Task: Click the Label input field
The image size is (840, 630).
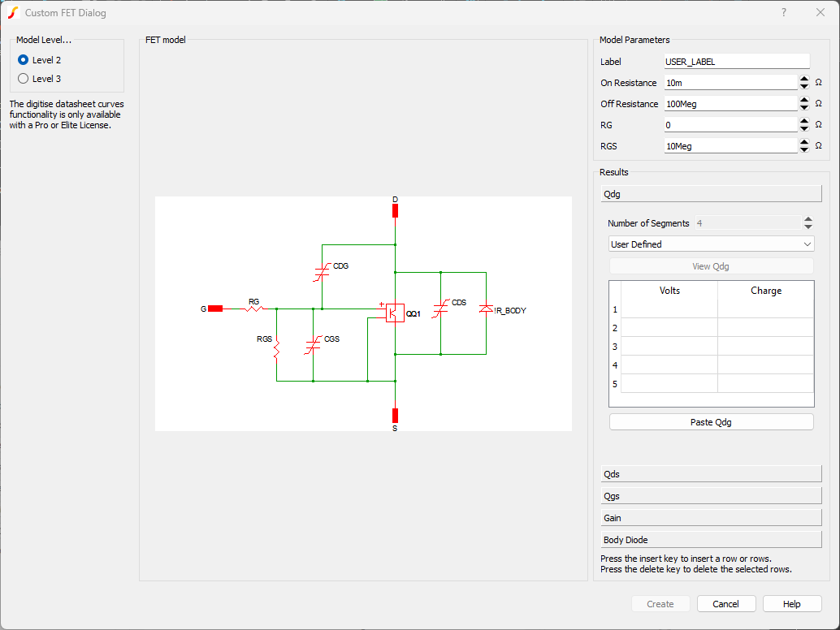Action: (736, 62)
